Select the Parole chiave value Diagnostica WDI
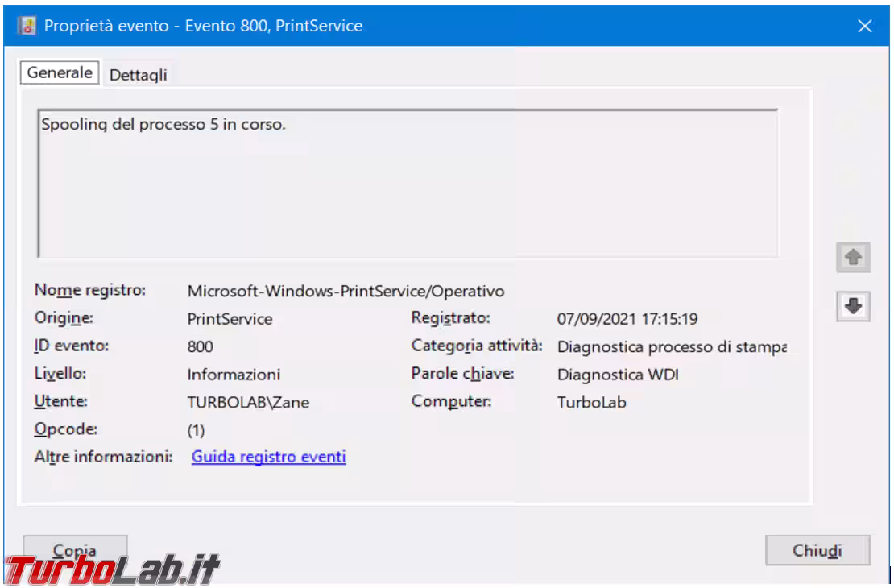Screen dimensions: 894x588 (618, 375)
